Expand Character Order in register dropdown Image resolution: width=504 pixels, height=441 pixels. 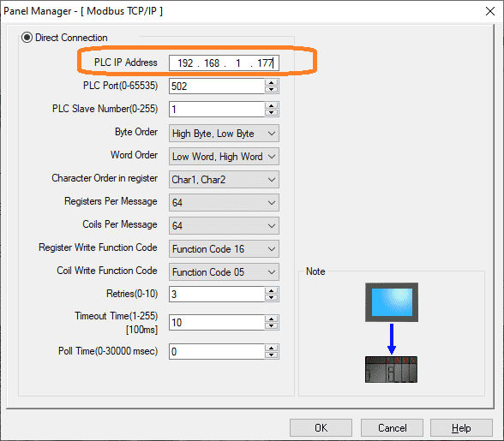coord(224,180)
